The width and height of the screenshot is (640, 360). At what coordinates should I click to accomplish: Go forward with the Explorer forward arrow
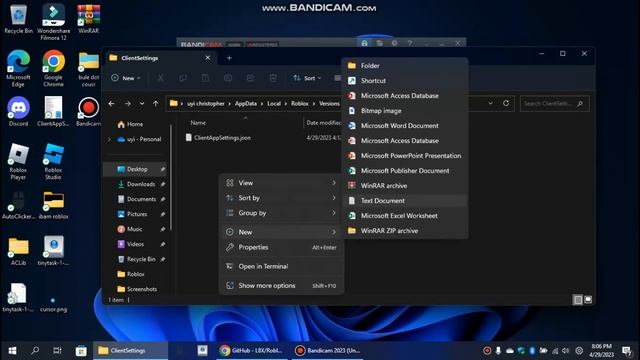tap(128, 104)
